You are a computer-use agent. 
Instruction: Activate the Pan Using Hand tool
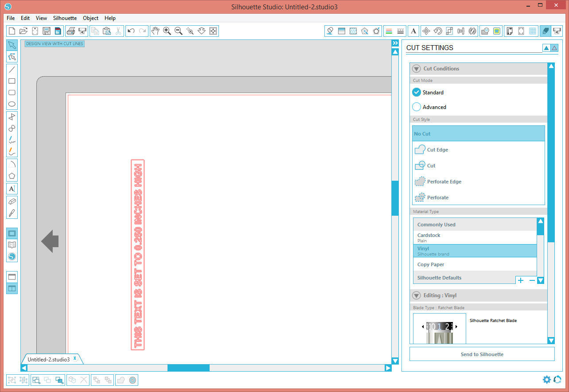click(x=156, y=31)
